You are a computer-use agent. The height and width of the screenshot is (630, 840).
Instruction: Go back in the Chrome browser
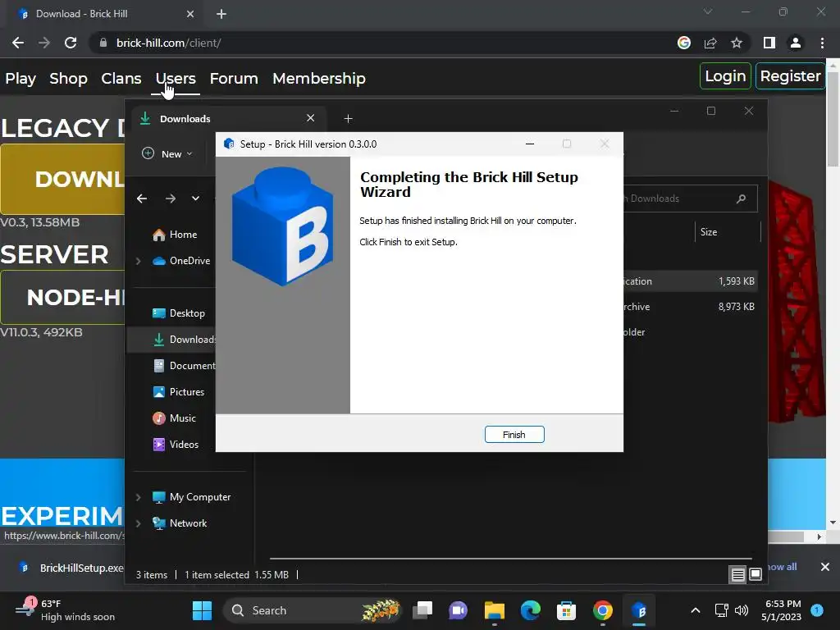[18, 43]
